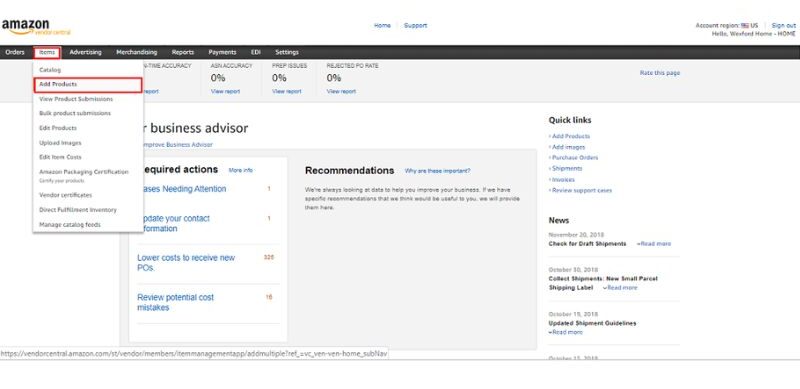
Task: Open the Payments menu
Action: [222, 52]
